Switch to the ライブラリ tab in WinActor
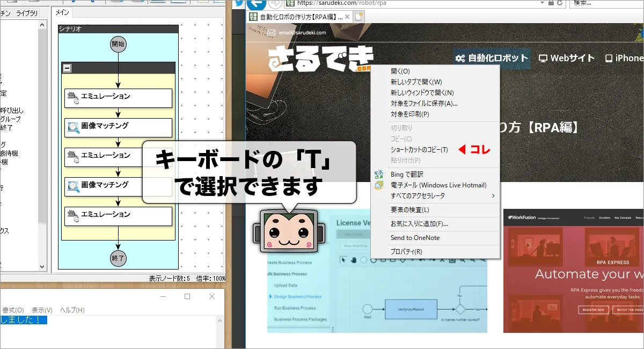Screen dimensions: 644x349 pos(27,13)
